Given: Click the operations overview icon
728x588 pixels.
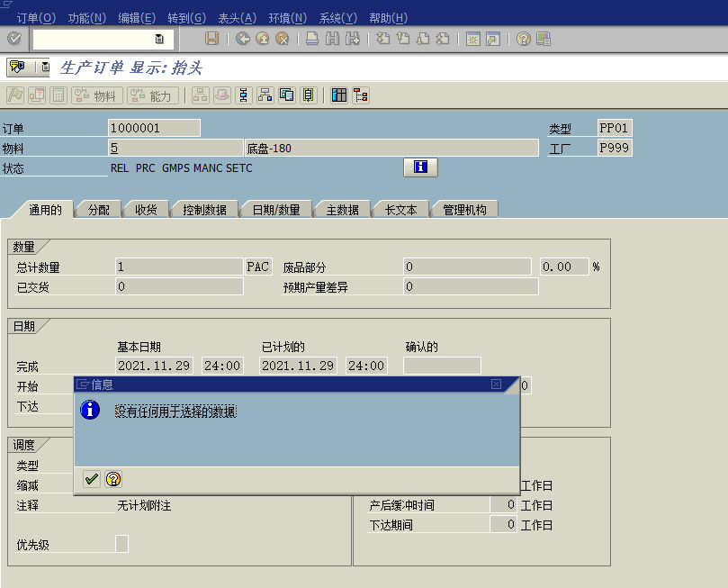Looking at the screenshot, I should (244, 95).
